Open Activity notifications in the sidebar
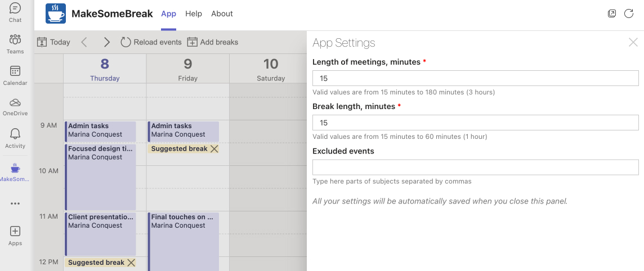 [15, 138]
